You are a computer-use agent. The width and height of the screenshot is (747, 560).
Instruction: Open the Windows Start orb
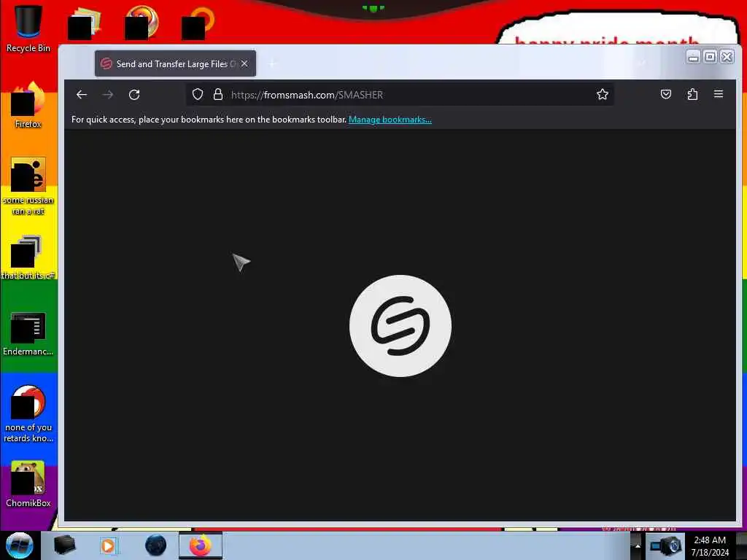(x=20, y=545)
